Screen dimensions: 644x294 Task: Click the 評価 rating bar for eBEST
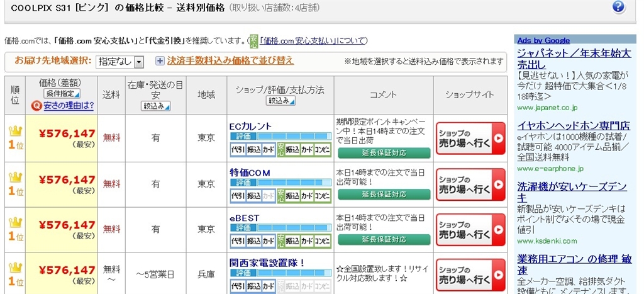[x=280, y=227]
